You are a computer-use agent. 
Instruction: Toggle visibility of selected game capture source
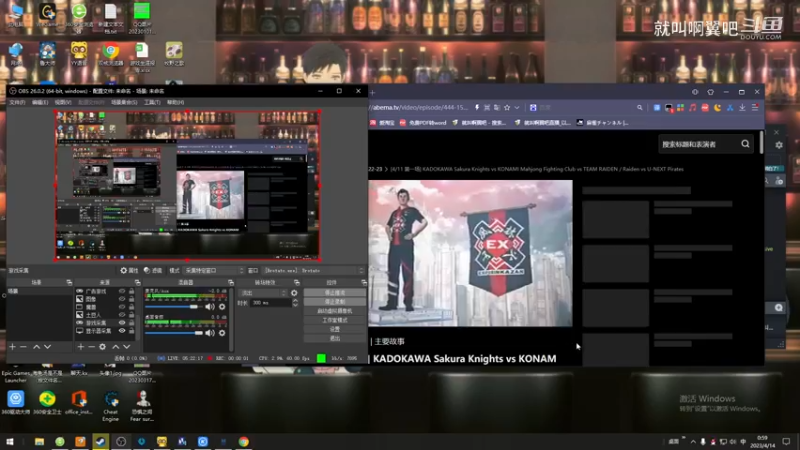[122, 323]
